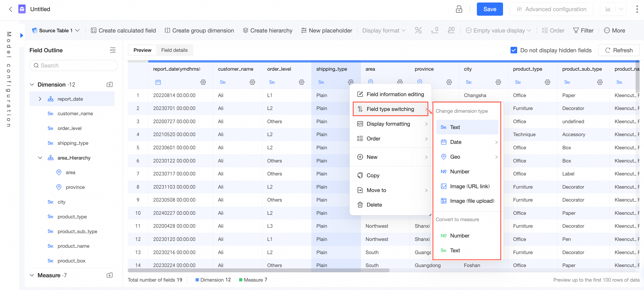Open settings gear for customer_name column

(252, 82)
